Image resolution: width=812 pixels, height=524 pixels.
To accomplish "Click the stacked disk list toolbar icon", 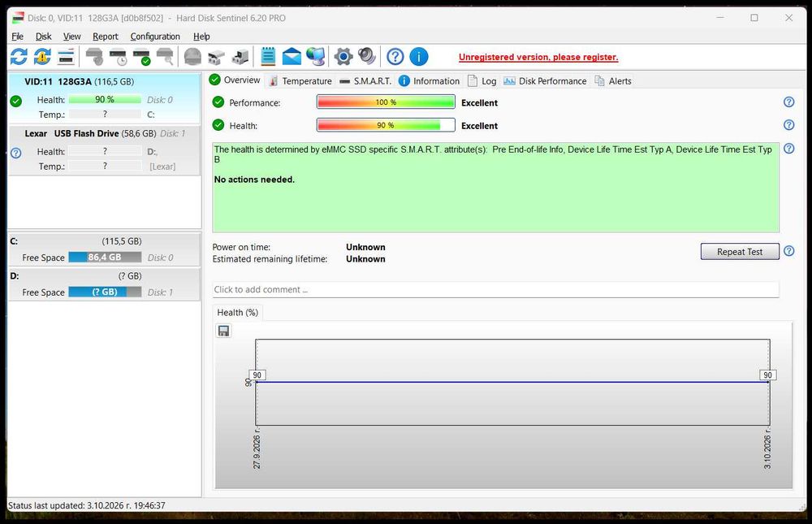I will point(67,57).
